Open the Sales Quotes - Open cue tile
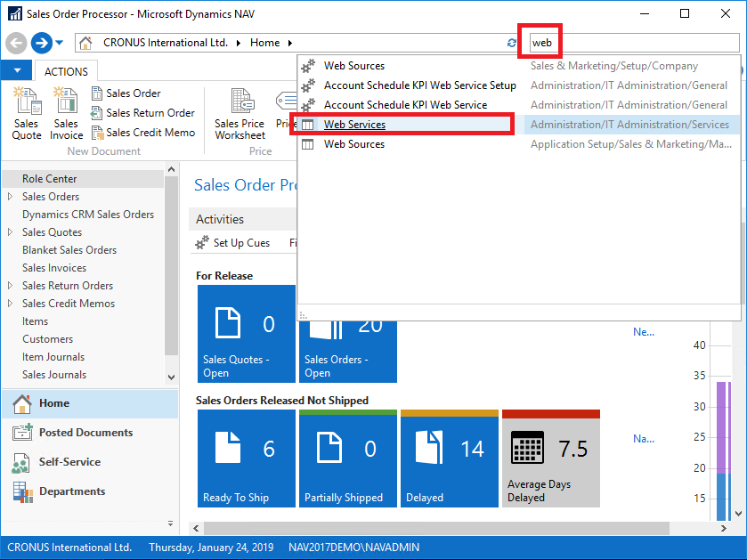 247,334
